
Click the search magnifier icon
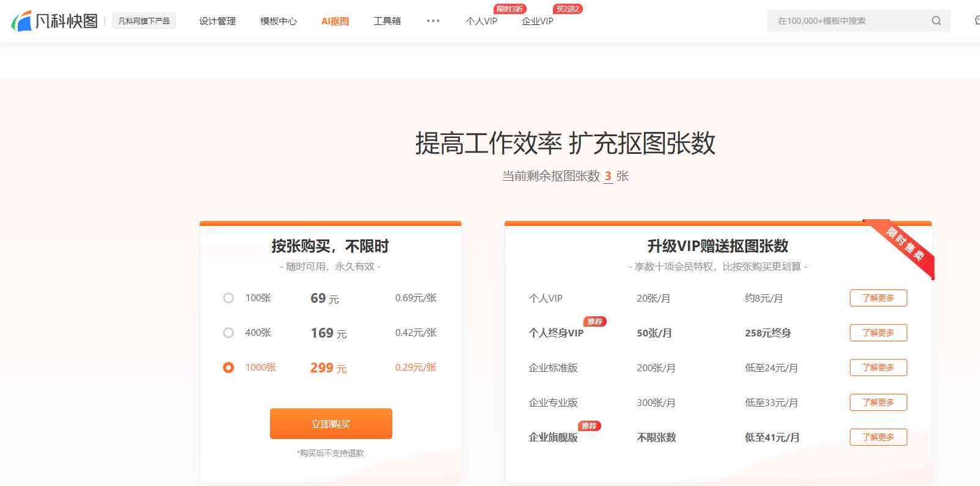(936, 21)
